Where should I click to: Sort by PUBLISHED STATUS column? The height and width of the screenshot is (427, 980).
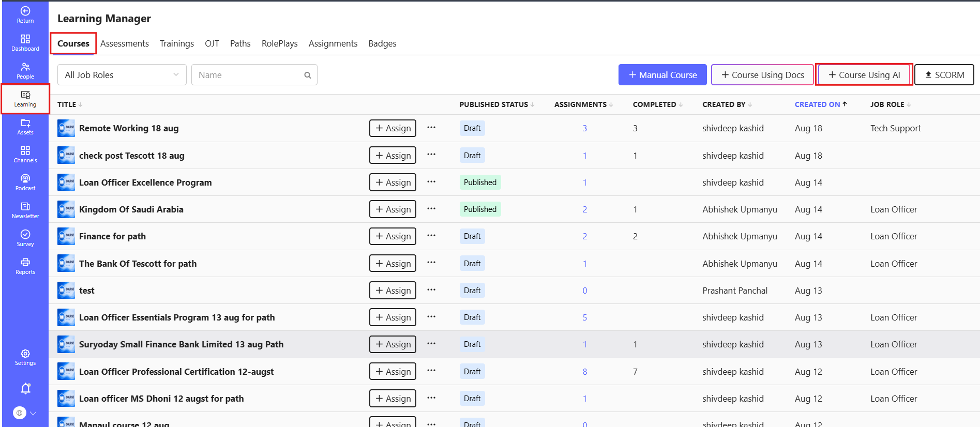pyautogui.click(x=497, y=104)
